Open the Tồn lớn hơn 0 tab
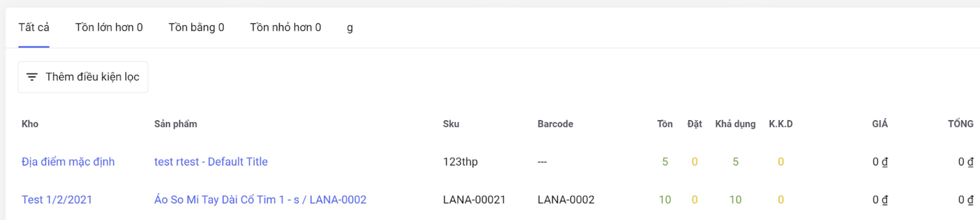Viewport: 980px width, 220px height. (x=109, y=27)
